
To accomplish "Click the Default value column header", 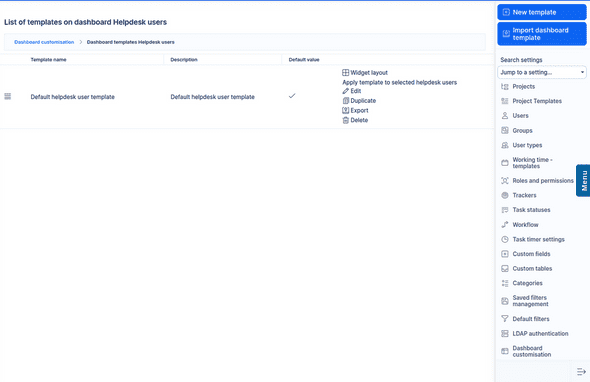I will [304, 59].
